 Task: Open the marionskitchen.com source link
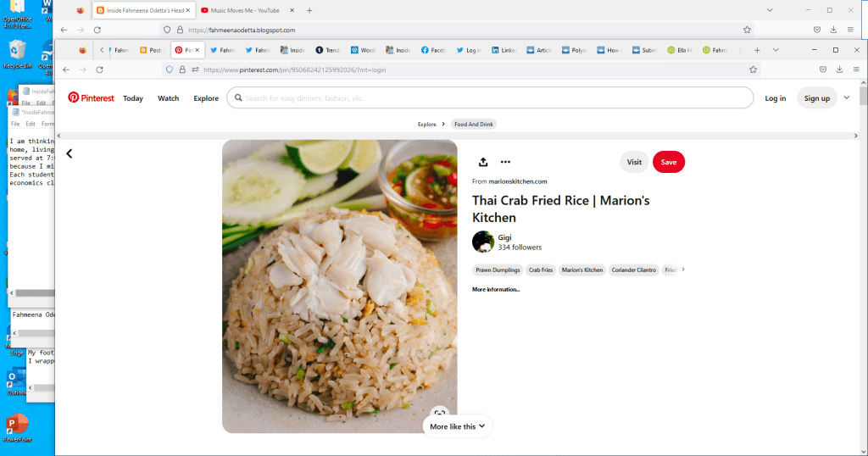point(518,181)
